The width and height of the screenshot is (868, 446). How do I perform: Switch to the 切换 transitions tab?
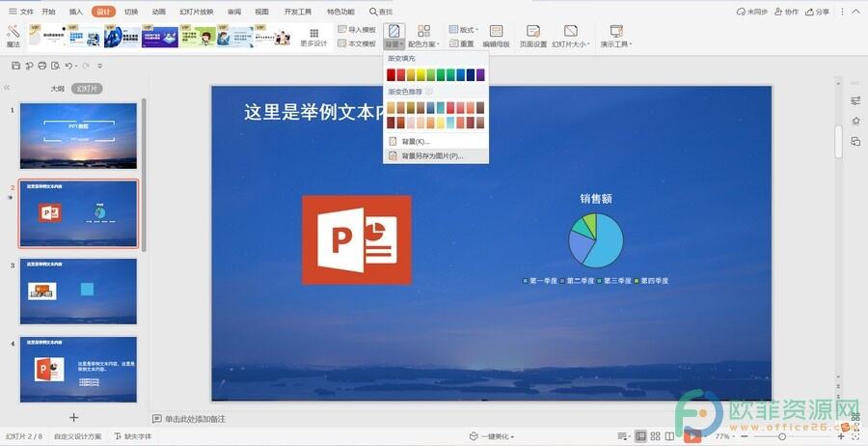click(x=131, y=12)
